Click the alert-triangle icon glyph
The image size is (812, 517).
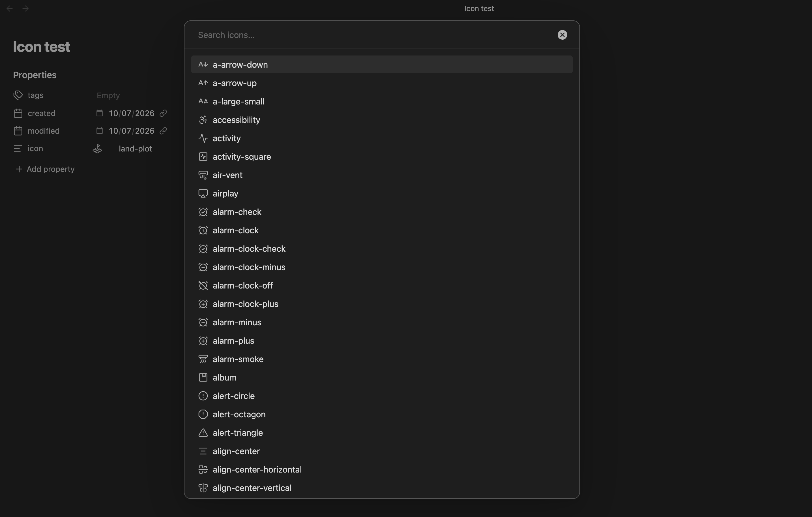coord(203,433)
